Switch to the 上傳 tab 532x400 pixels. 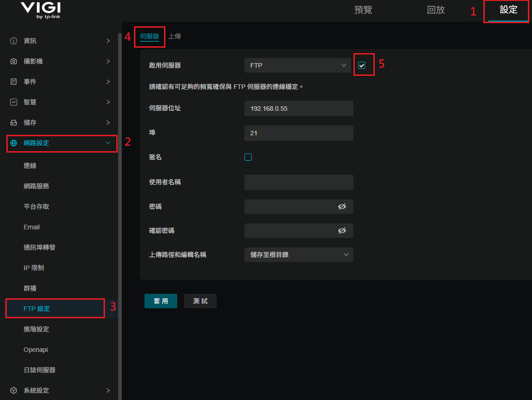pos(174,36)
